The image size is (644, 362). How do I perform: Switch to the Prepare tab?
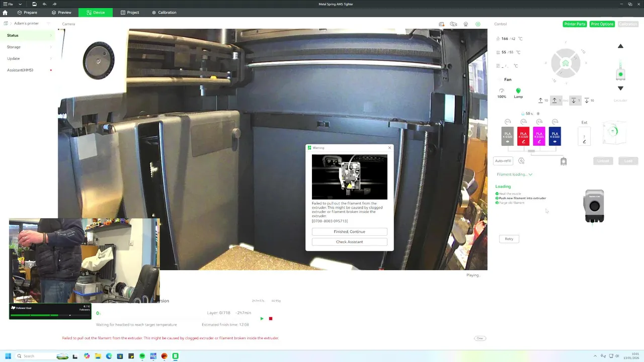27,13
